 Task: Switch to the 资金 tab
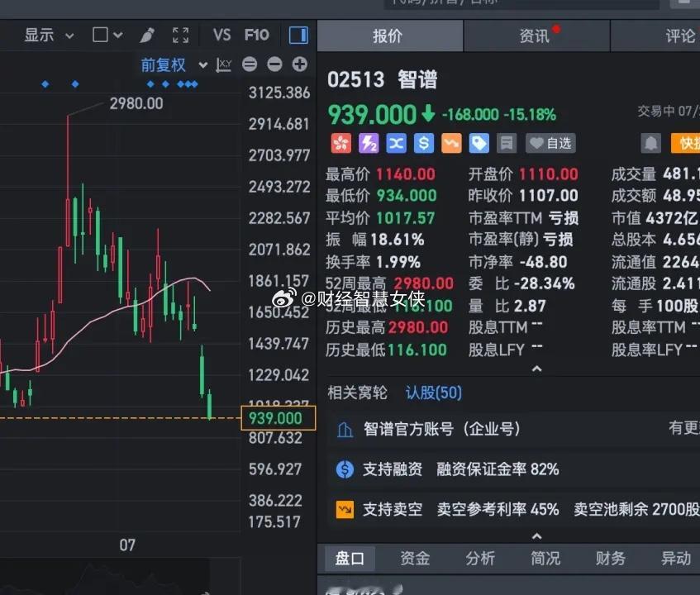pos(415,559)
